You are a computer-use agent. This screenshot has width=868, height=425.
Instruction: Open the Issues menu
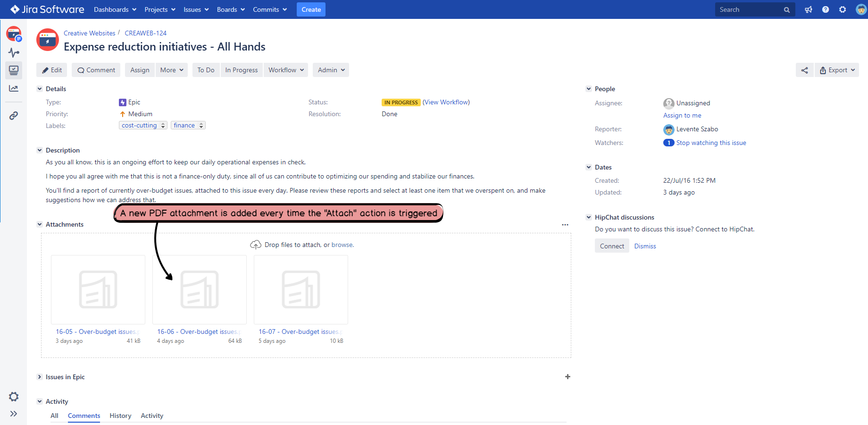[x=196, y=9]
